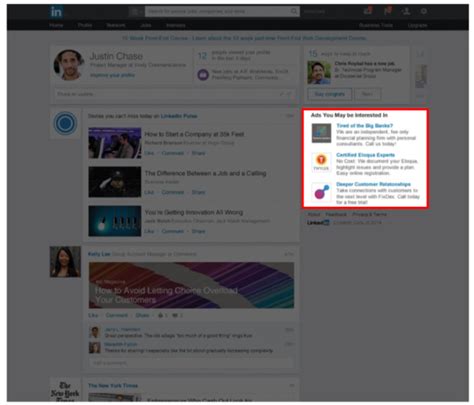474x405 pixels.
Task: Open The New York Times name link
Action: pos(113,386)
